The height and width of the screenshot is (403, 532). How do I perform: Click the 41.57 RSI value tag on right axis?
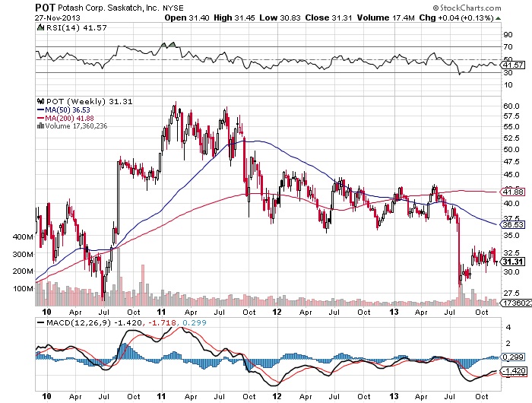(513, 65)
